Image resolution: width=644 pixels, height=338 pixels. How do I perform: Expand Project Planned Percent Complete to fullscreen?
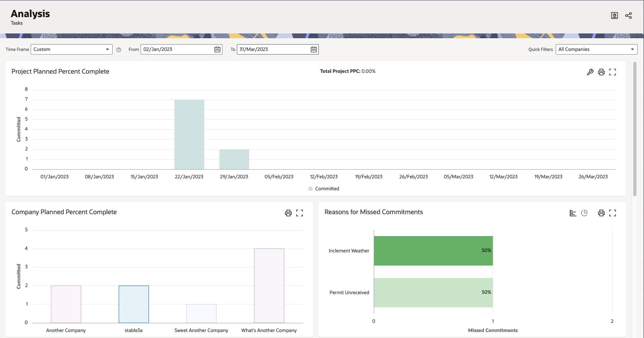click(613, 72)
